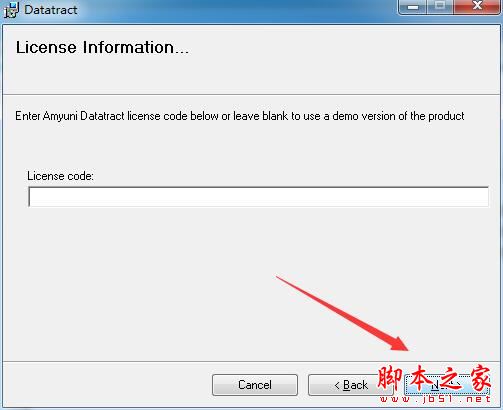The width and height of the screenshot is (503, 410).
Task: Cancel the Datatract installation
Action: coord(255,385)
